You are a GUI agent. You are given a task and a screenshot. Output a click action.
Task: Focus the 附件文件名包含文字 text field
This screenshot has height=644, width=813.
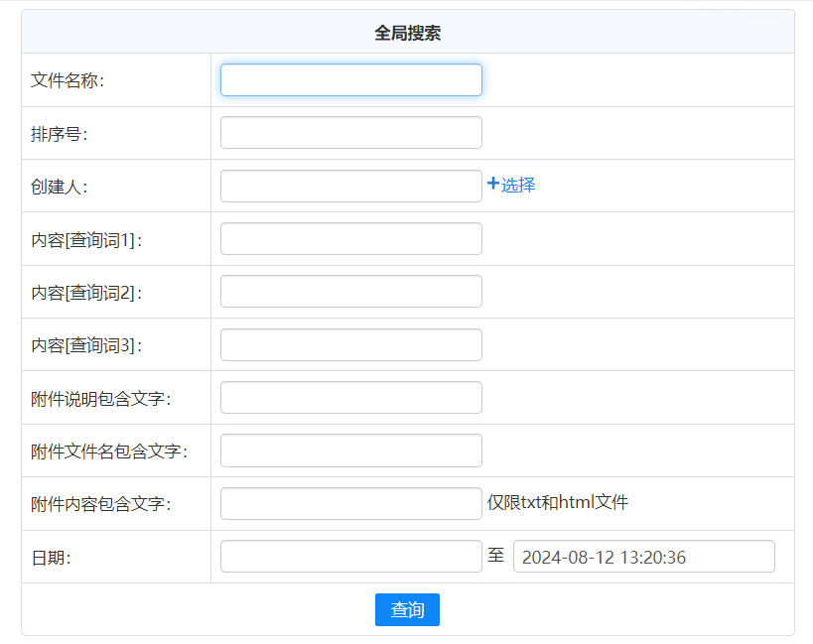click(350, 451)
